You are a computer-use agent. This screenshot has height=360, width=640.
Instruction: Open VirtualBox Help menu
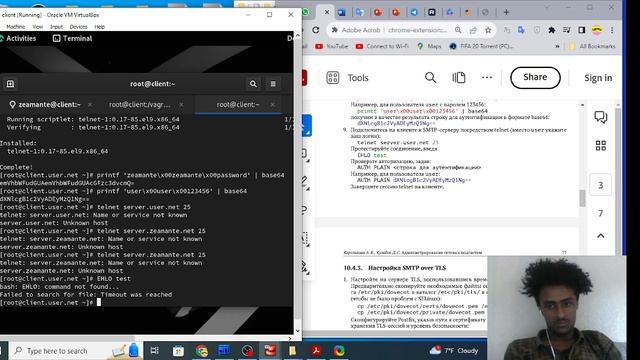(x=100, y=27)
